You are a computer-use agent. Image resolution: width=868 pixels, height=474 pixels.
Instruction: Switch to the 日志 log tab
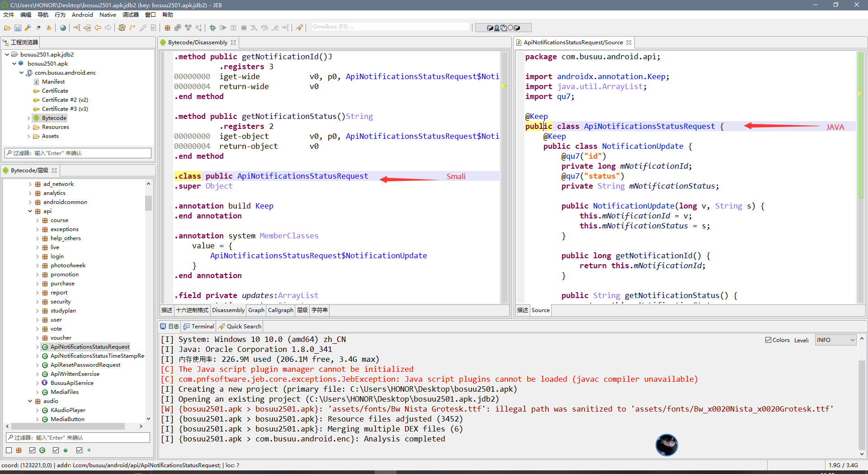click(x=170, y=327)
